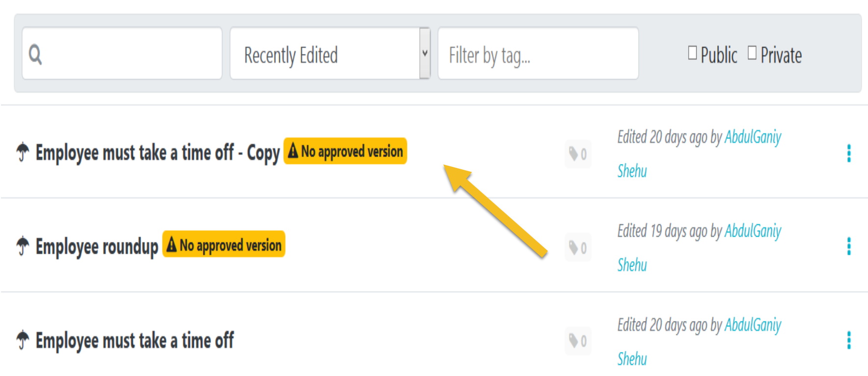Image resolution: width=868 pixels, height=376 pixels.
Task: Open kebab menu for last time off row
Action: (x=849, y=340)
